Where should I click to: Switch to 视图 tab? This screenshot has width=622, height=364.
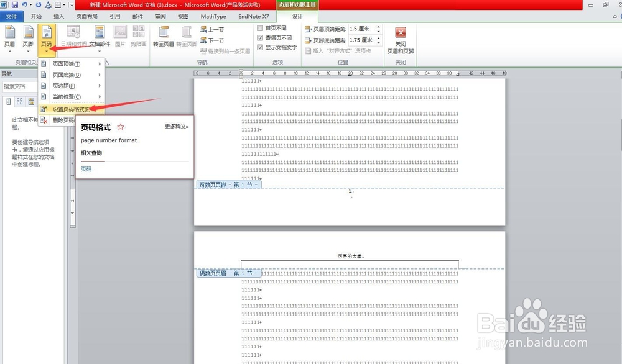(183, 16)
